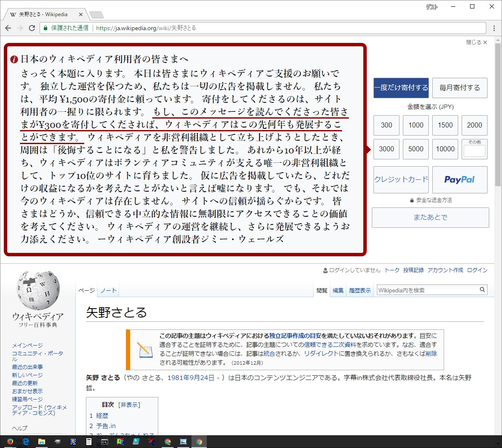Click the ログイン link
The image size is (502, 448).
click(x=477, y=270)
